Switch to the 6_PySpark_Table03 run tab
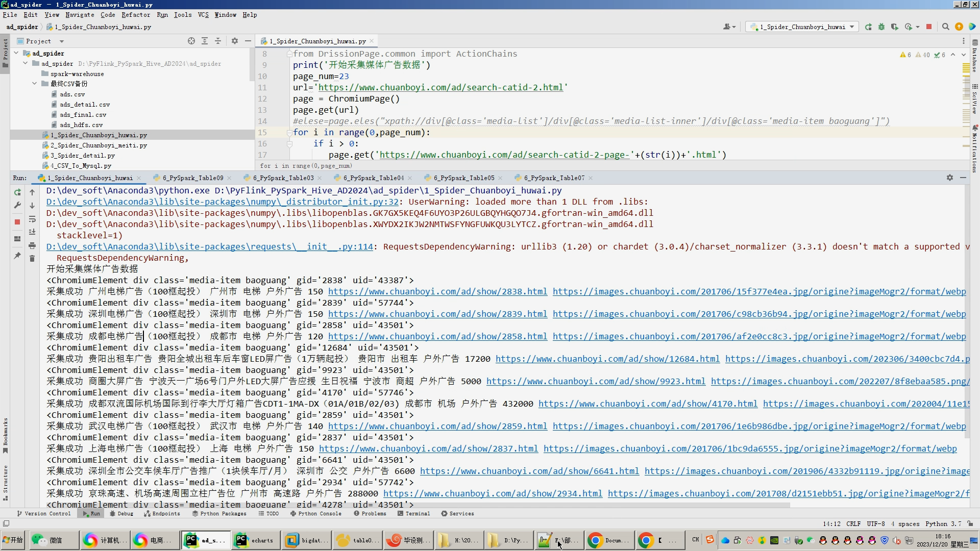 click(x=283, y=178)
